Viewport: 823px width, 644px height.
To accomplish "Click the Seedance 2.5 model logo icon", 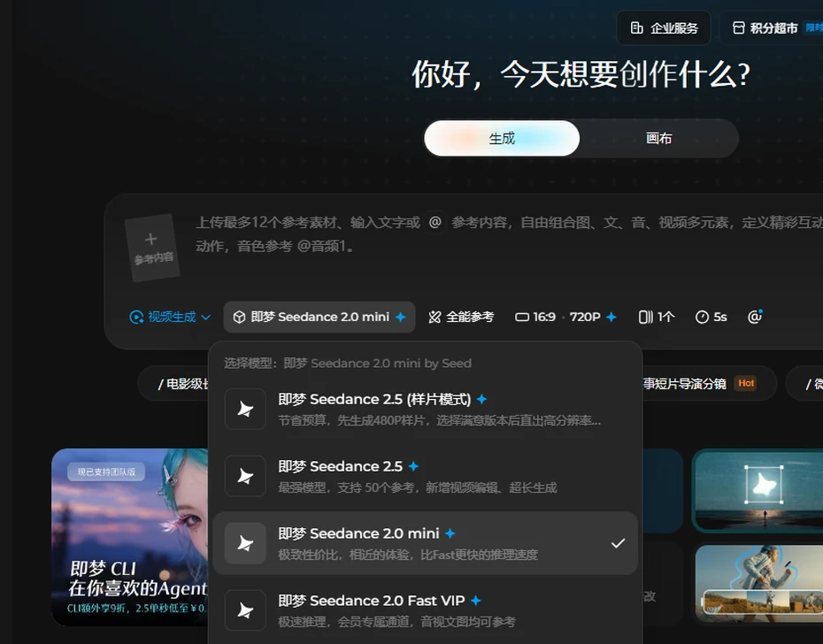I will coord(245,476).
